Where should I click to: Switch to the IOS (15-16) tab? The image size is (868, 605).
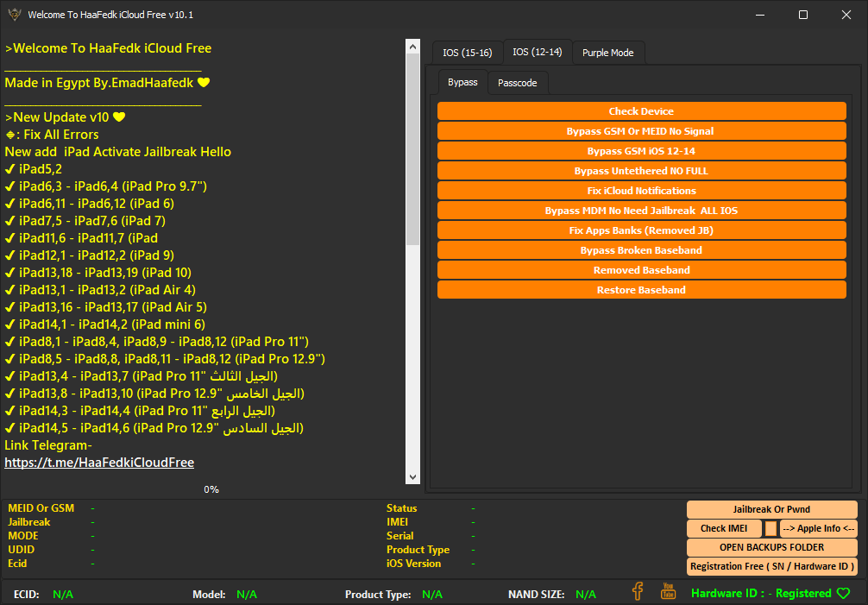467,53
